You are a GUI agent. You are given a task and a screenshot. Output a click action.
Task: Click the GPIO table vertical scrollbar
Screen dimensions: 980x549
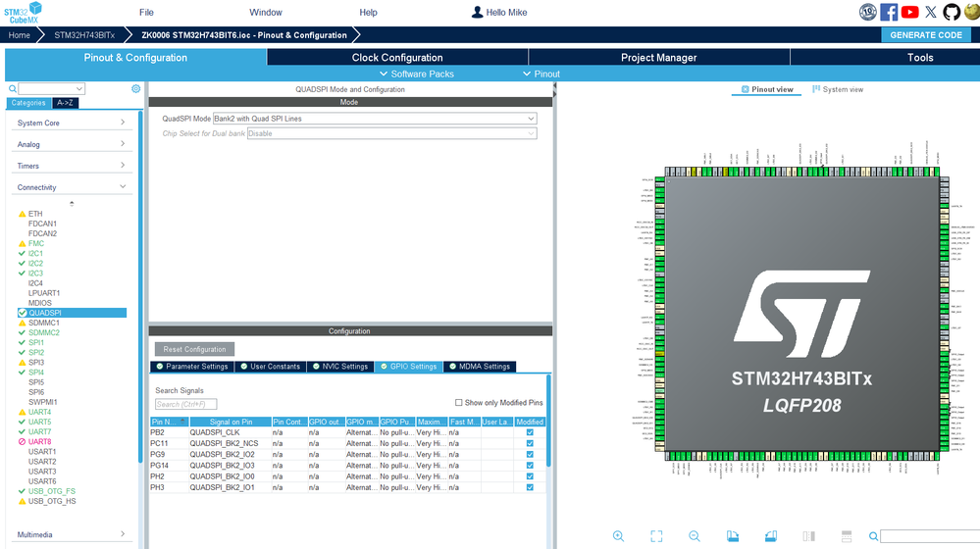(x=548, y=421)
